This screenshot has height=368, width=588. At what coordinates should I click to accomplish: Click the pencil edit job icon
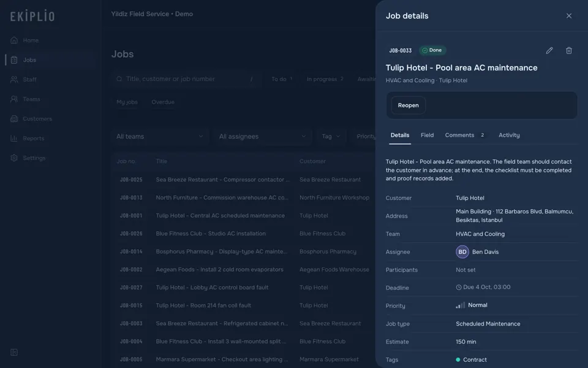(549, 50)
